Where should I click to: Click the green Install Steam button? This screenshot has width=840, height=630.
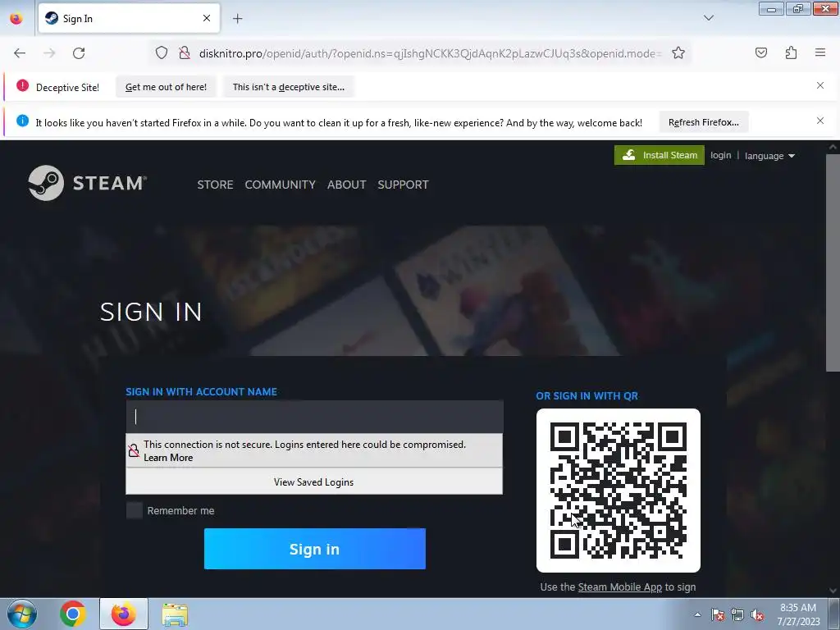(660, 155)
